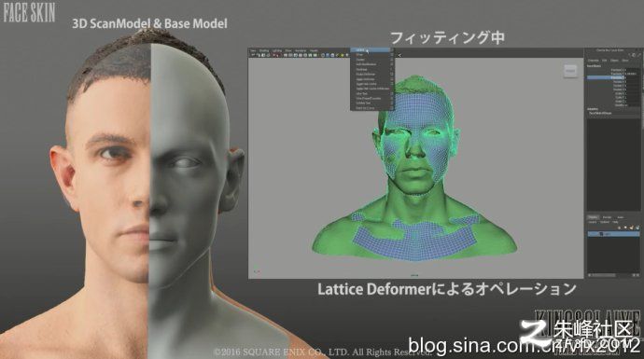This screenshot has width=644, height=359.
Task: Open the Lighting menu in the viewport panel
Action: 277,51
